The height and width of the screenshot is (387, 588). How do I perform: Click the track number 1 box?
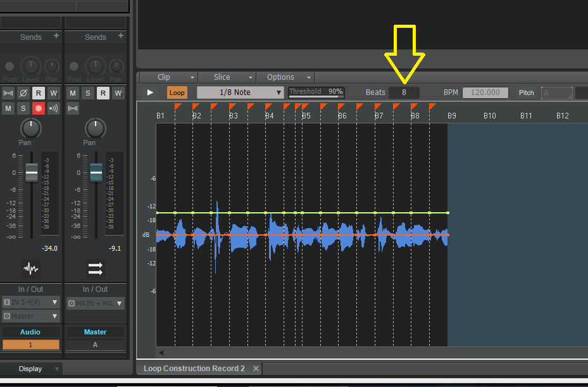tap(31, 345)
